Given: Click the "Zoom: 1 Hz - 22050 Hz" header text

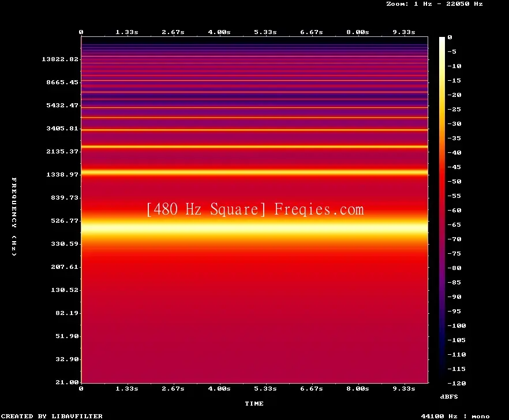Looking at the screenshot, I should (x=435, y=4).
